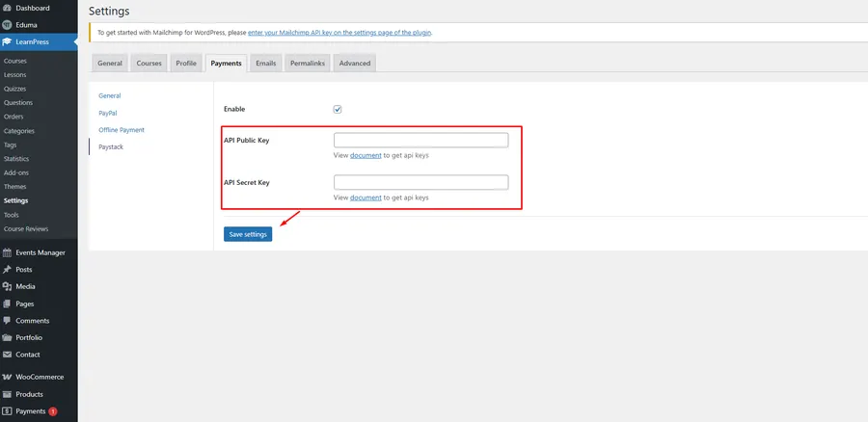Image resolution: width=868 pixels, height=422 pixels.
Task: Click the Posts pushpin icon
Action: 7,270
